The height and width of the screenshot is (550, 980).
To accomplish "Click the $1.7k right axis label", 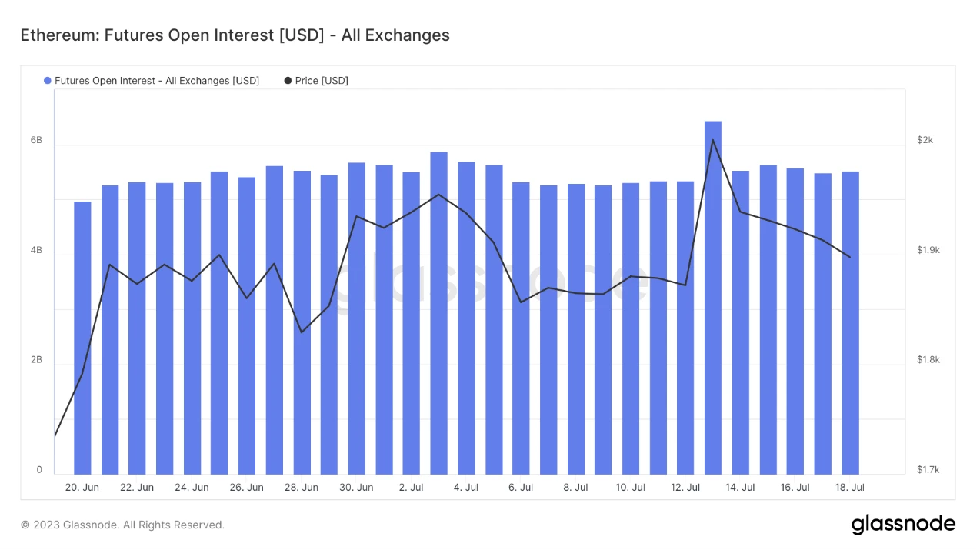I will (x=928, y=470).
